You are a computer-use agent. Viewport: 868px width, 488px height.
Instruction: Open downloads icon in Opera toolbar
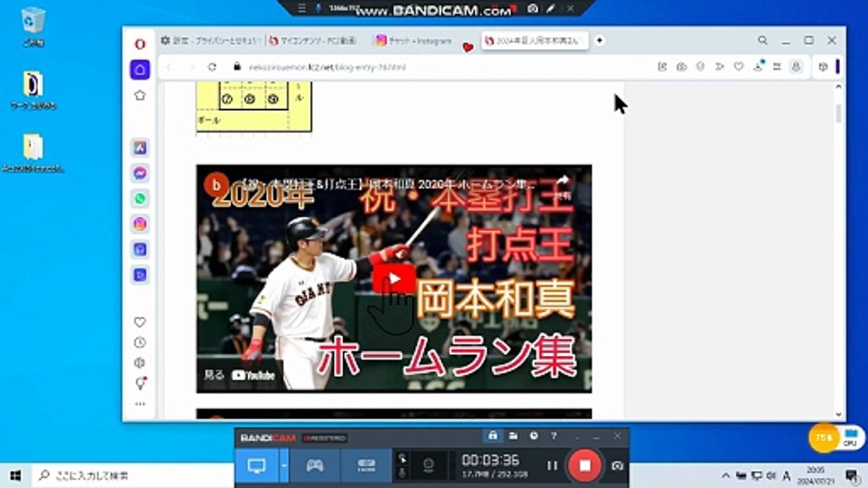(x=758, y=66)
